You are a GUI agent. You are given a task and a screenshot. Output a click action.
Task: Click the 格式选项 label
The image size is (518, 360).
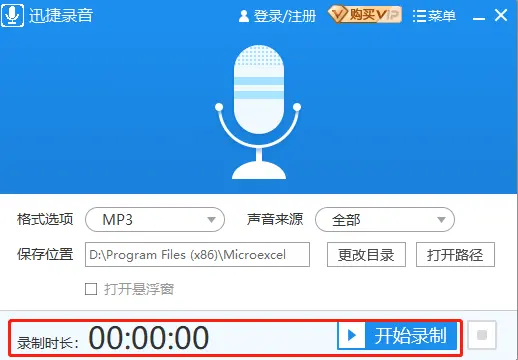coord(45,219)
